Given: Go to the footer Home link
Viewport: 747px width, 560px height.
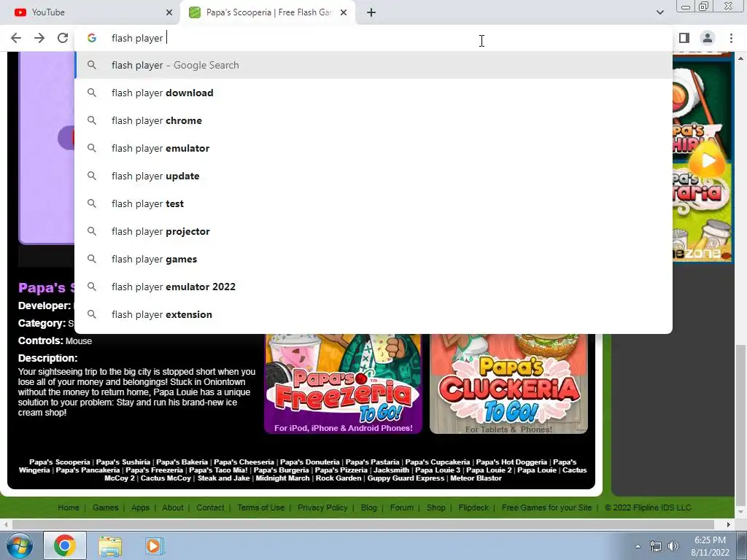Looking at the screenshot, I should point(69,507).
